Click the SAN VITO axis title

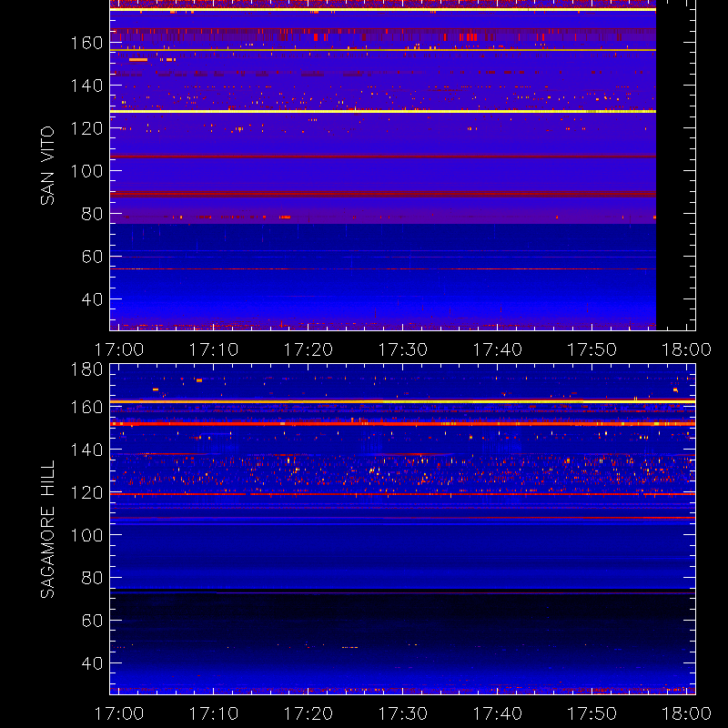(47, 166)
